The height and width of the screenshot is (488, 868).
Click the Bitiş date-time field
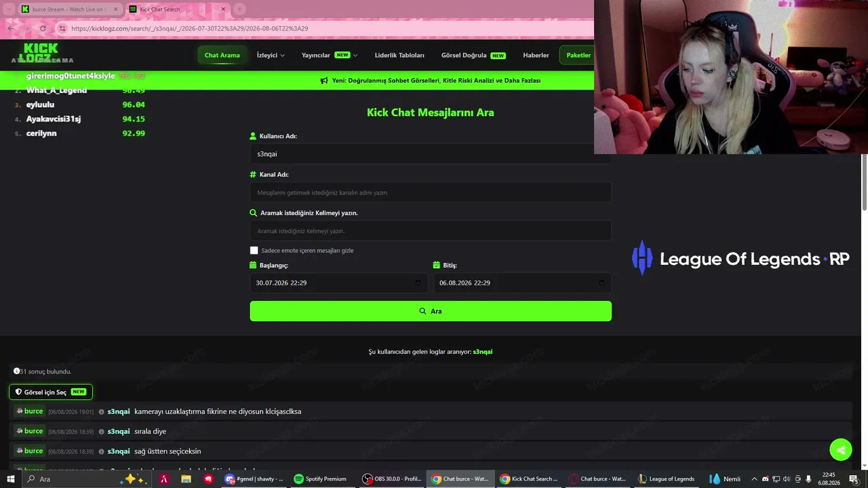tap(522, 283)
